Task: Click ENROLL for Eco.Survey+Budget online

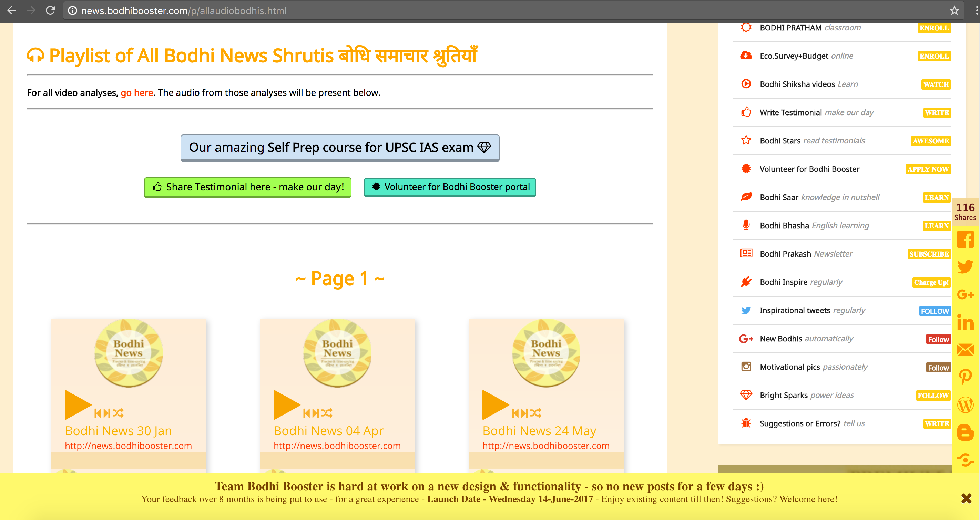Action: (x=934, y=56)
